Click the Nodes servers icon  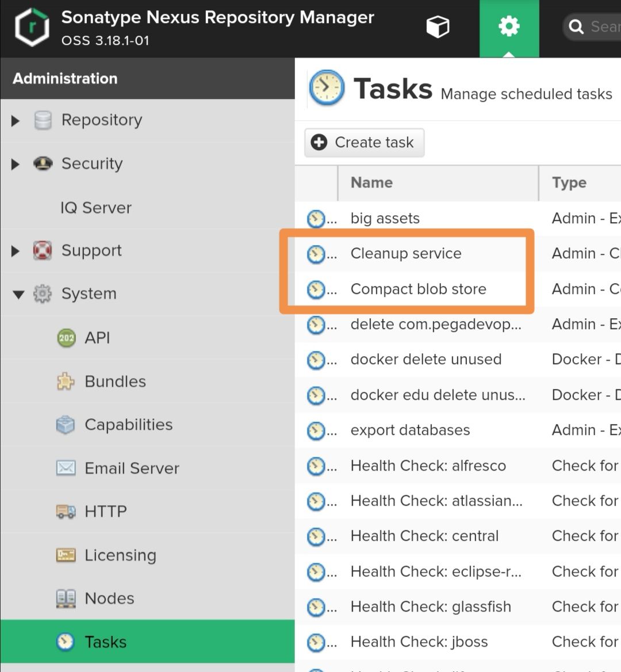[66, 599]
